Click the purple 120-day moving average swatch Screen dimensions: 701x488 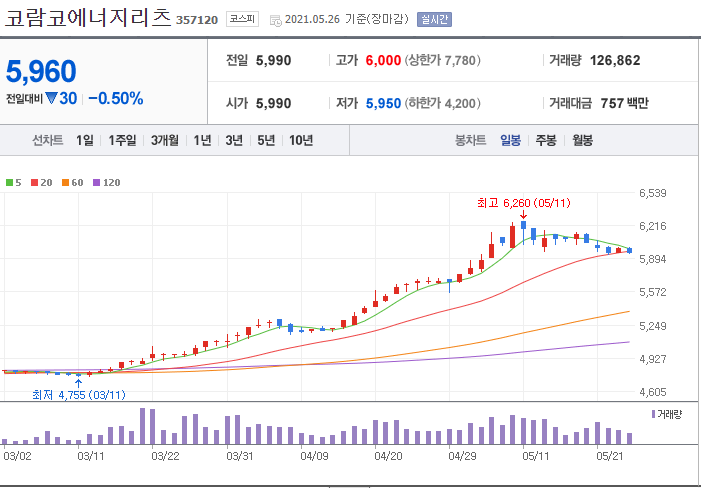97,182
